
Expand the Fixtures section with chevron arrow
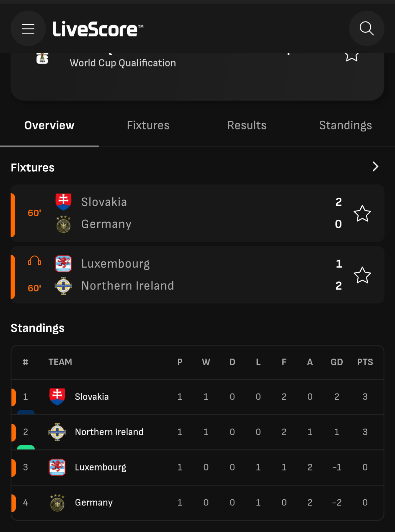(375, 166)
